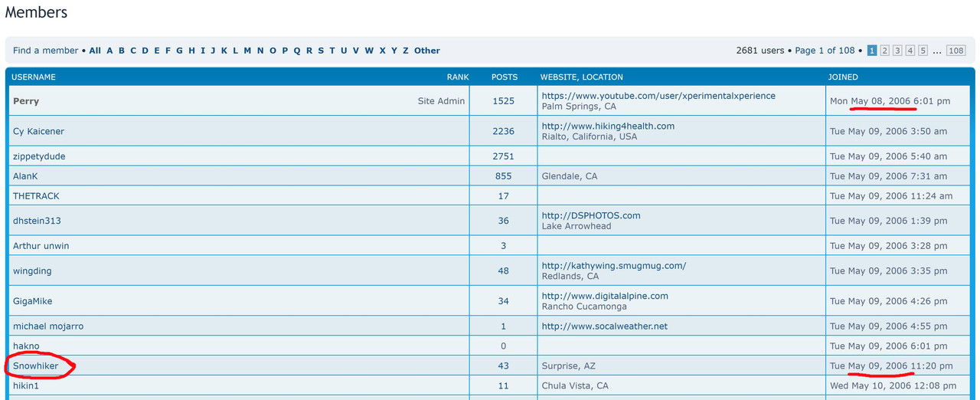
Task: Go to page 2 of members
Action: click(x=884, y=51)
